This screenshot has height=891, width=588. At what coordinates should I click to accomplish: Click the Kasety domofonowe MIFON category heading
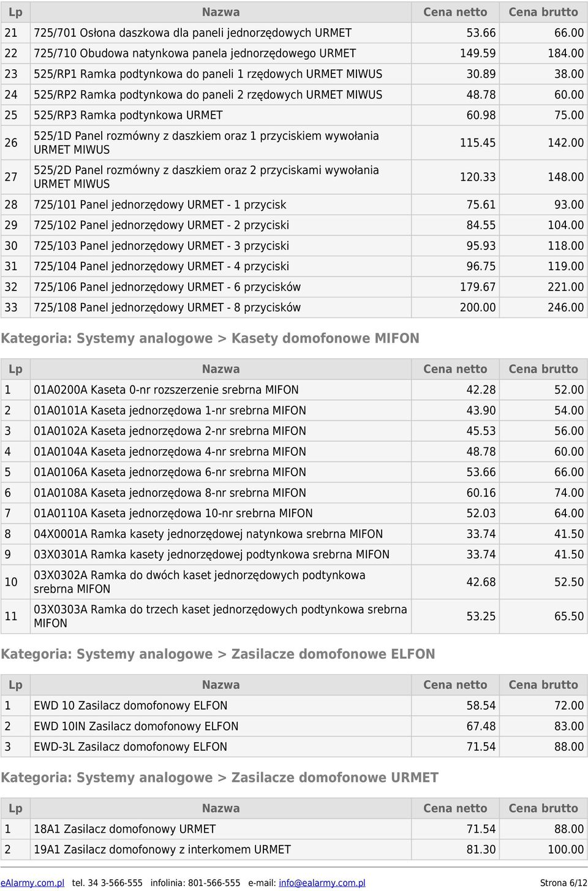210,338
